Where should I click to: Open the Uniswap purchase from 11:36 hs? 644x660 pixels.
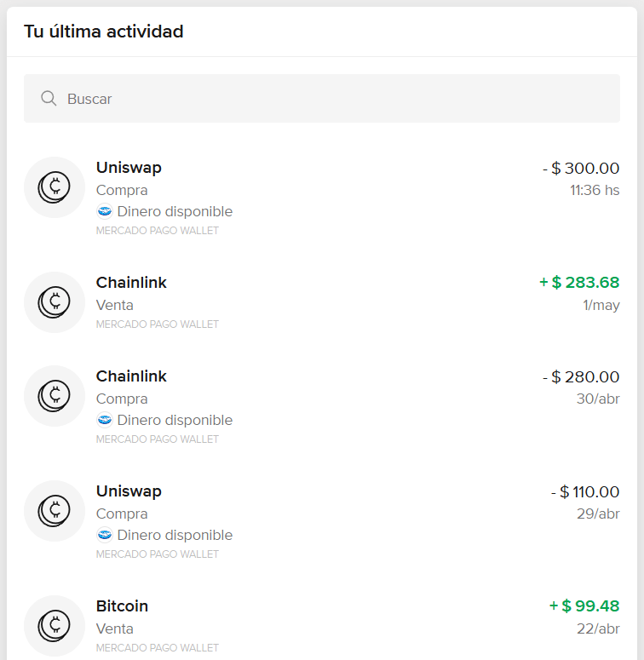click(x=129, y=168)
